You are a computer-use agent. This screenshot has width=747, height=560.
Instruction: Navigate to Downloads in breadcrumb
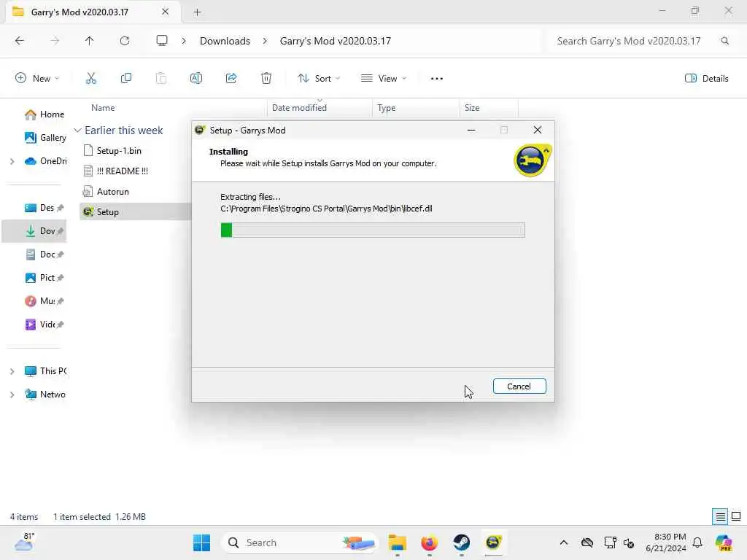225,41
